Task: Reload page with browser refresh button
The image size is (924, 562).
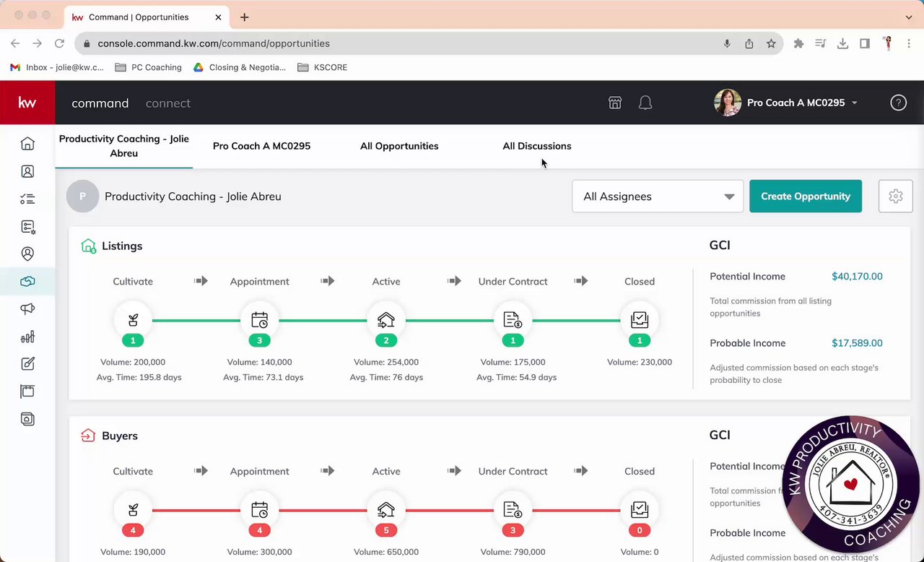Action: pyautogui.click(x=59, y=43)
